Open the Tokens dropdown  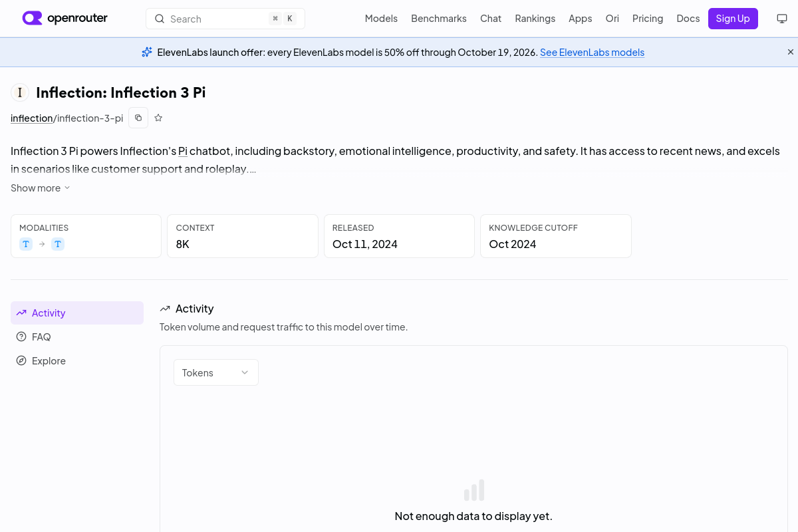point(216,372)
